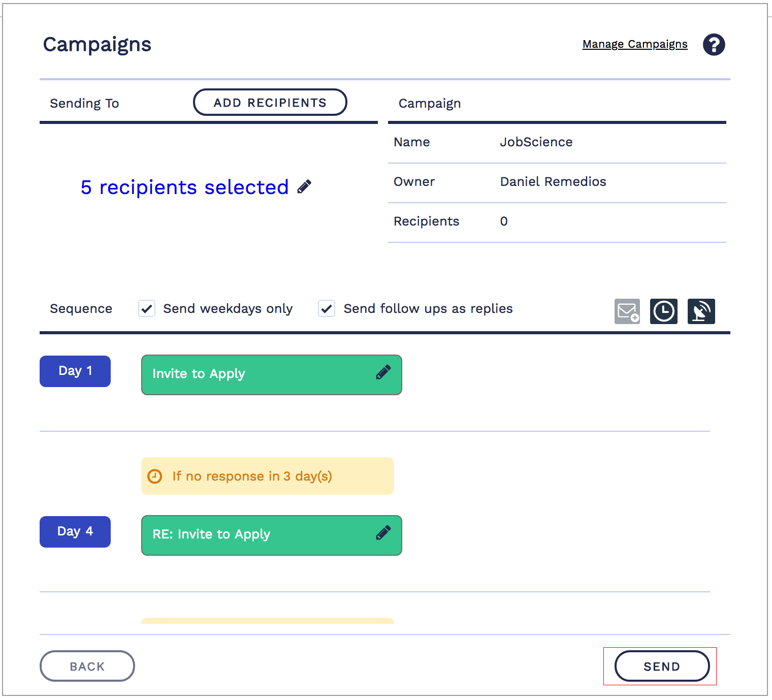This screenshot has width=772, height=700.
Task: Click the satellite dish tracking icon
Action: point(701,311)
